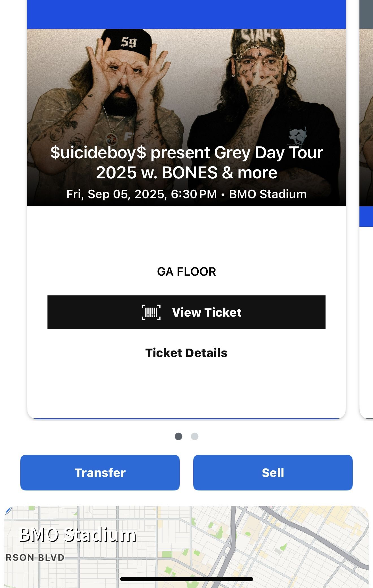
Task: Click the 59 beanie logo in photo
Action: 129,42
